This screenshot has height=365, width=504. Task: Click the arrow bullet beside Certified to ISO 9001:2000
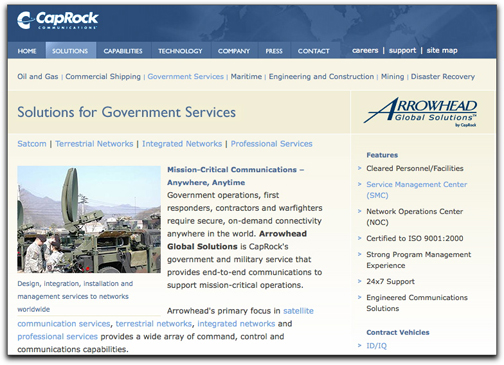[360, 238]
